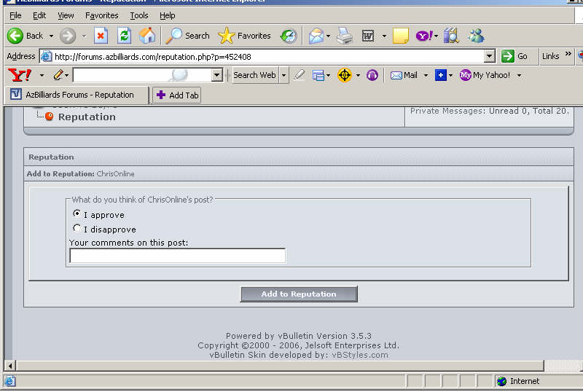Follow the vBStyles.com link
Image resolution: width=583 pixels, height=392 pixels.
360,355
